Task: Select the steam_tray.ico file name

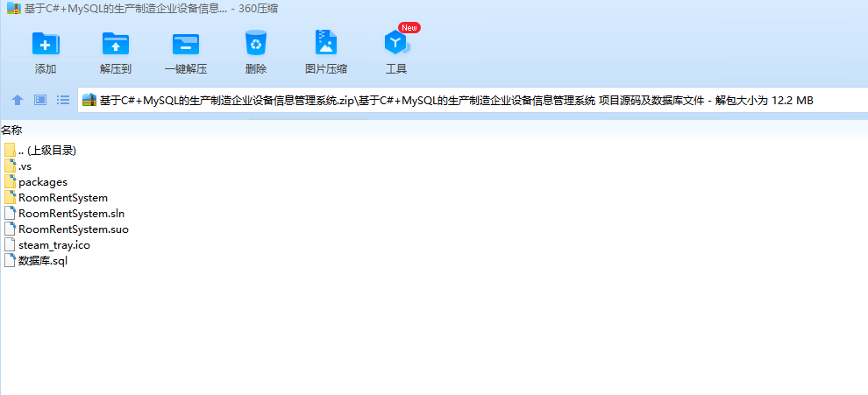Action: click(54, 245)
